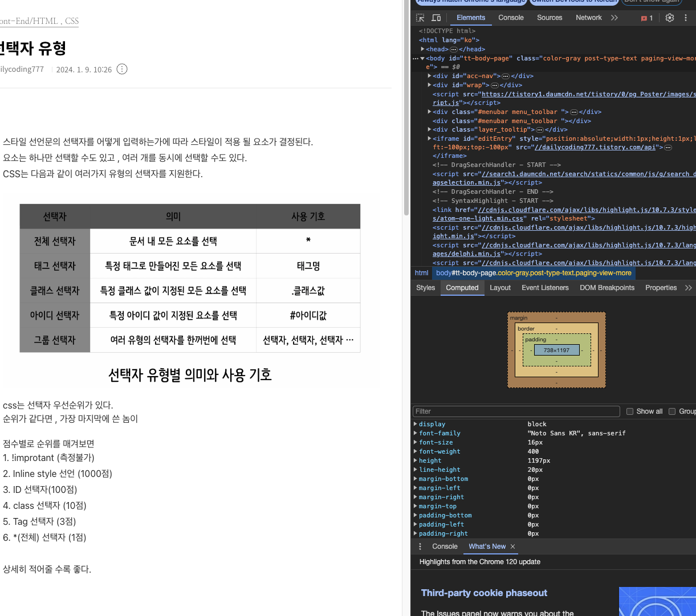This screenshot has height=616, width=696.
Task: Select the What's New drawer tab
Action: [x=487, y=546]
